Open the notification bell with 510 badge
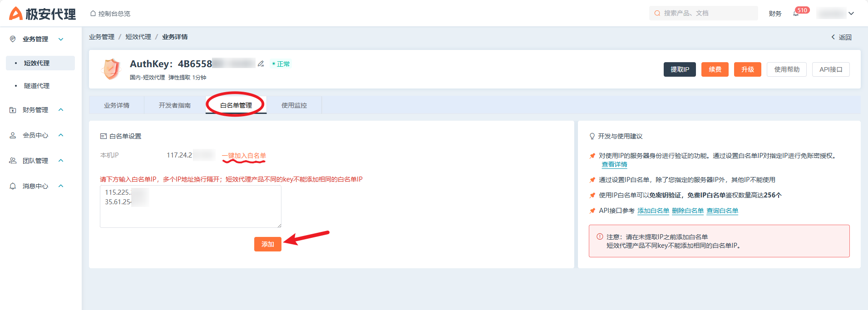 click(x=796, y=13)
